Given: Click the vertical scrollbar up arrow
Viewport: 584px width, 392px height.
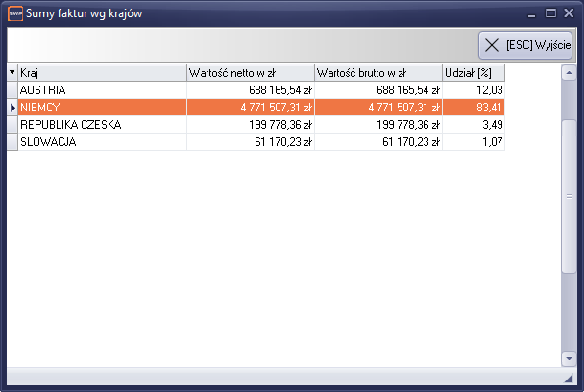Looking at the screenshot, I should tap(569, 72).
